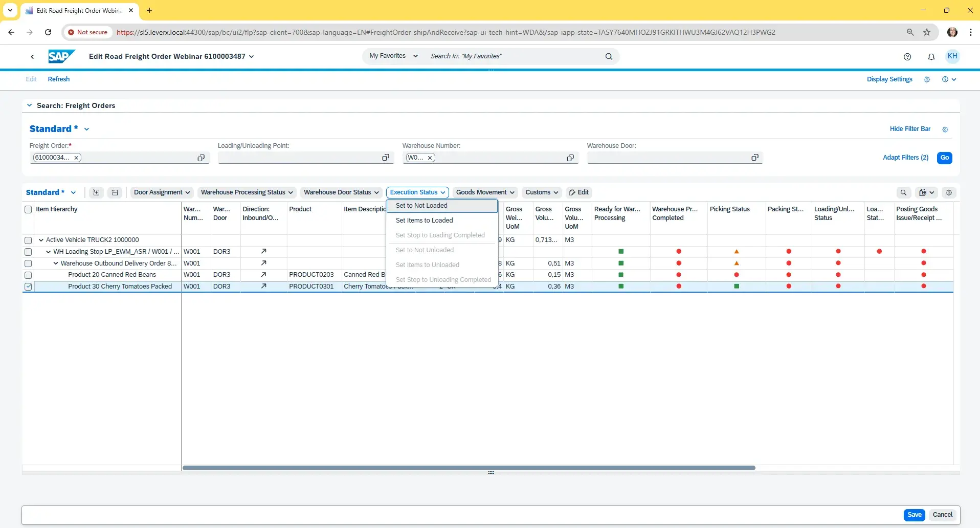
Task: Collapse the Warehouse Outbound Delivery Order tree node
Action: tap(56, 263)
